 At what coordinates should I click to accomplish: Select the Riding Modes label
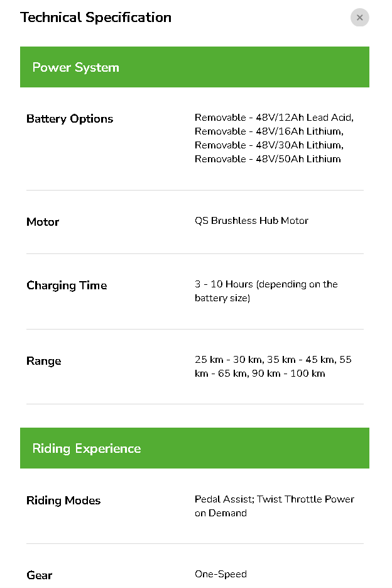coord(63,501)
